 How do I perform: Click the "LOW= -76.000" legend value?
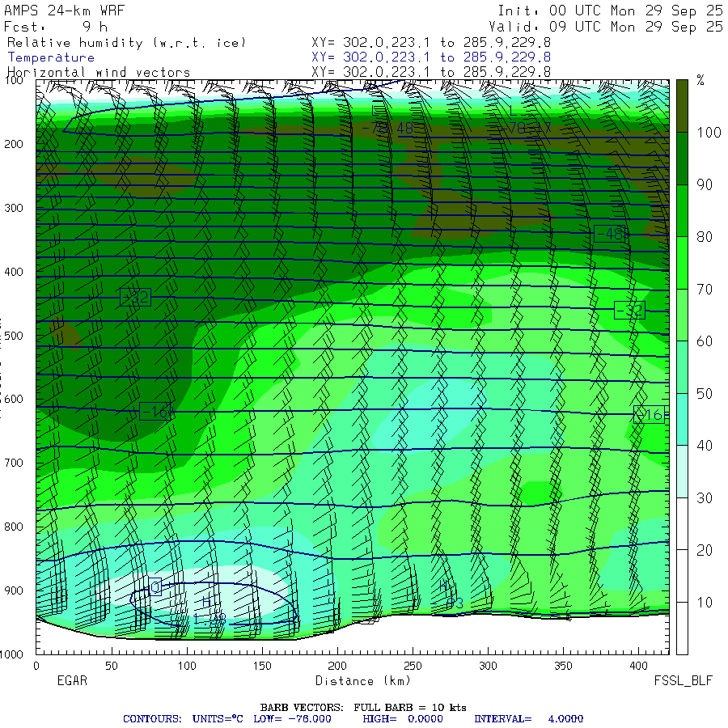[292, 719]
